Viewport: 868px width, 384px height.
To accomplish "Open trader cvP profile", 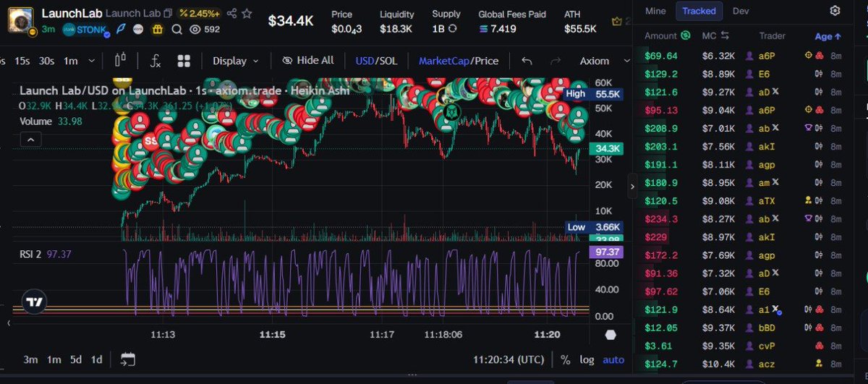I will (767, 346).
